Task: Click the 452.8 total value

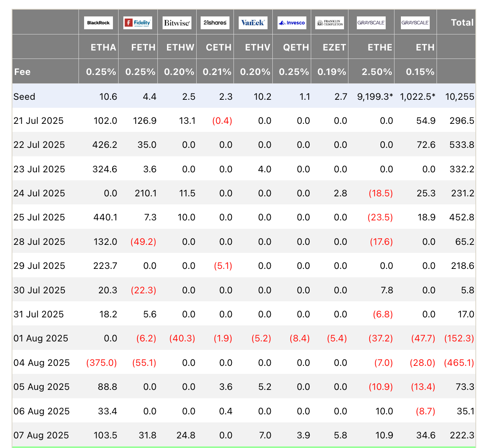Action: [462, 217]
